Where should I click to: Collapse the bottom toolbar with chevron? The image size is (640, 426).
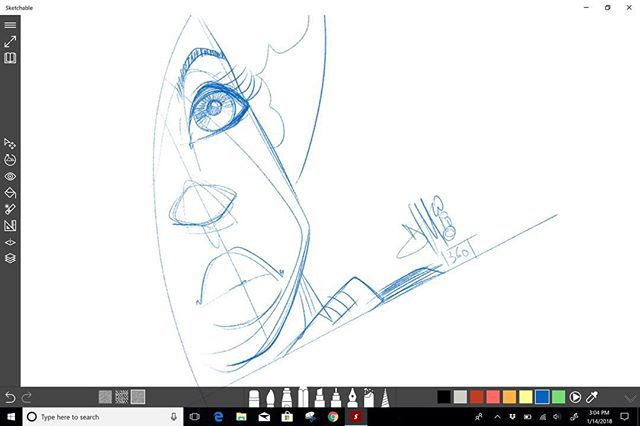[x=630, y=397]
